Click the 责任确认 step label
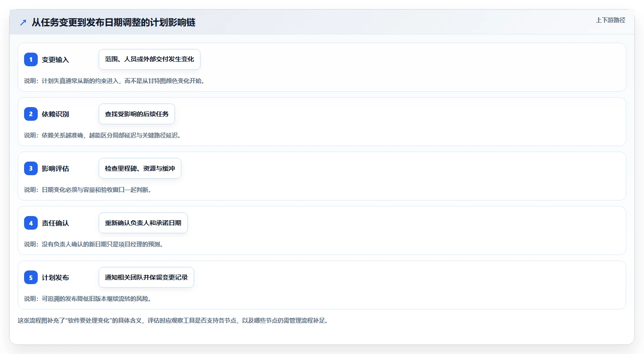The height and width of the screenshot is (354, 644). [x=55, y=223]
